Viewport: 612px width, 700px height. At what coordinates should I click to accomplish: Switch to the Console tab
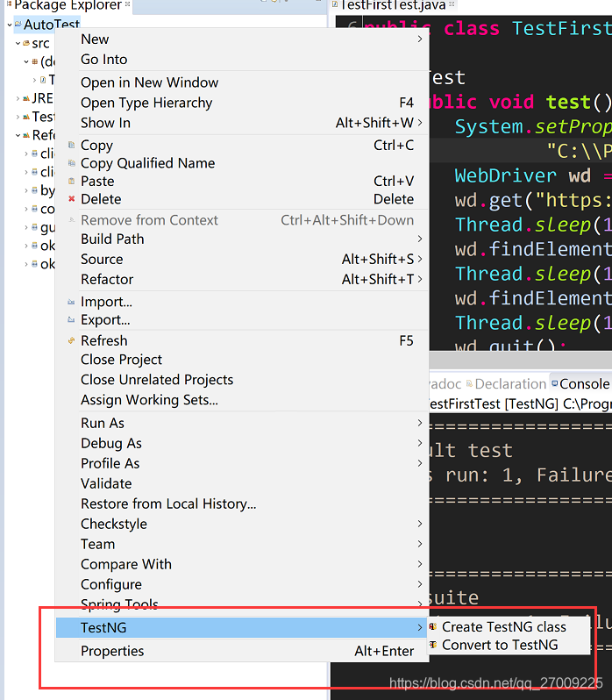pos(580,384)
